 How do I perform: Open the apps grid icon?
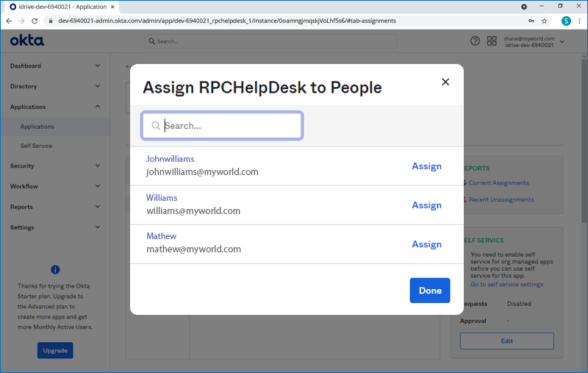pyautogui.click(x=492, y=41)
